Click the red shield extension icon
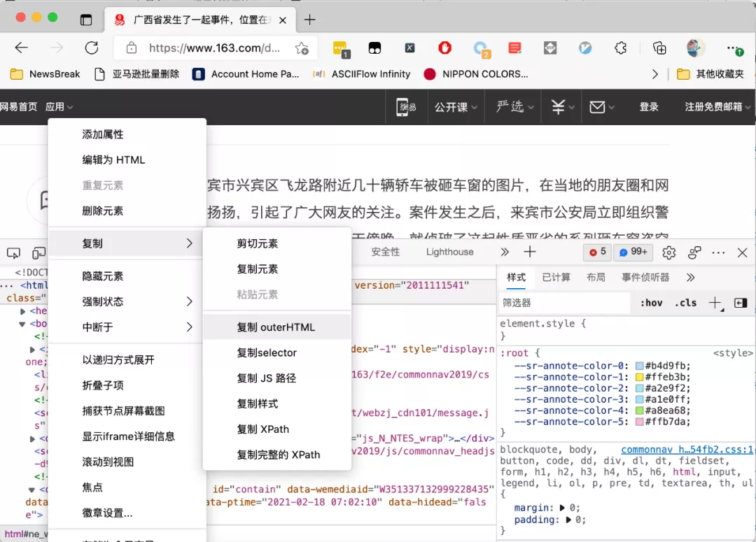 [444, 48]
